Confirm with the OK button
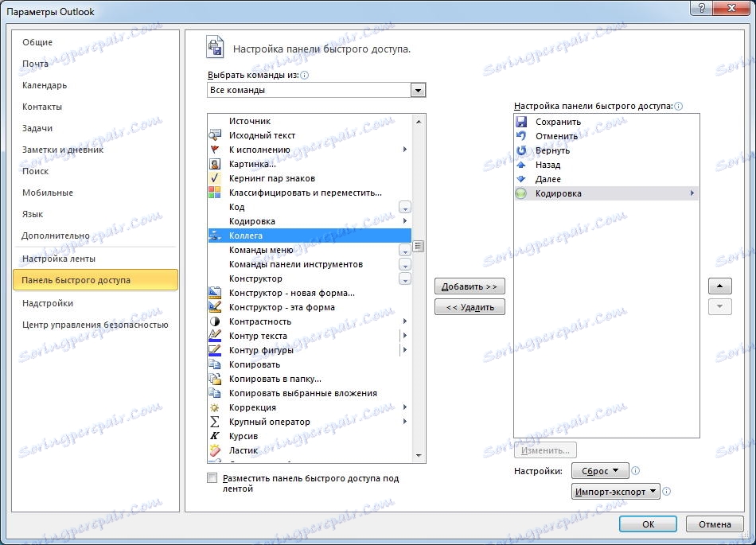The image size is (756, 545). (x=648, y=524)
